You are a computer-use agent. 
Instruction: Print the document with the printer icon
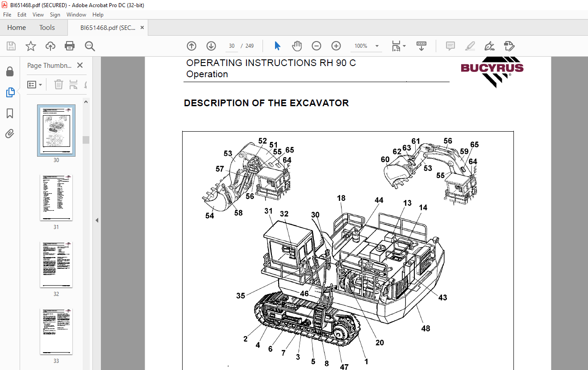(70, 46)
